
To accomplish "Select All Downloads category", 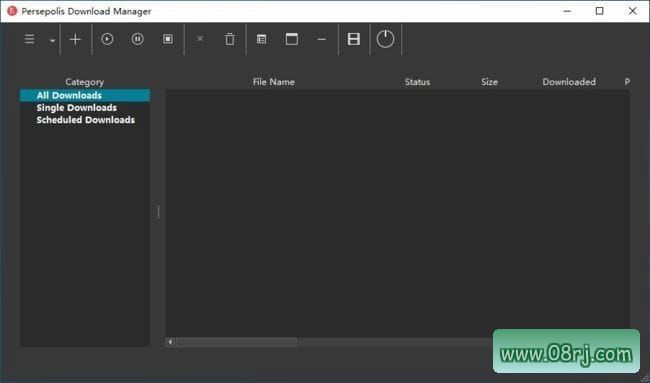I will coord(85,95).
